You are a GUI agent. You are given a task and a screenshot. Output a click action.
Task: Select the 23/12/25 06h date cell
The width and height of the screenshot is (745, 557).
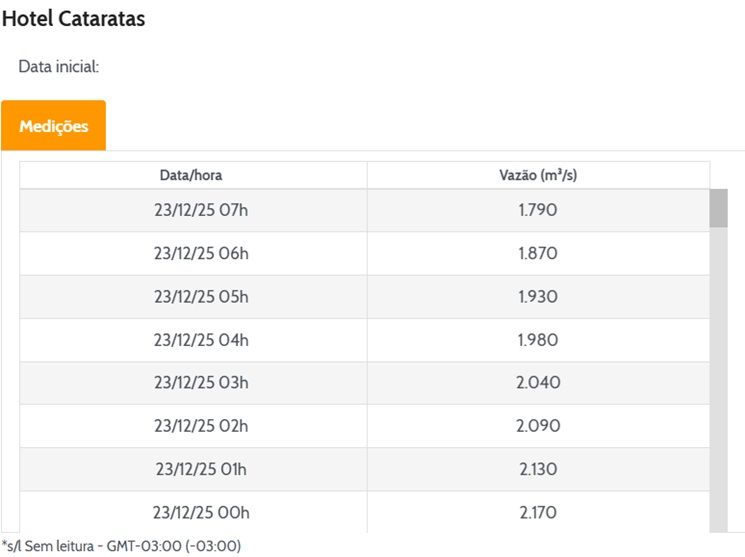click(201, 254)
